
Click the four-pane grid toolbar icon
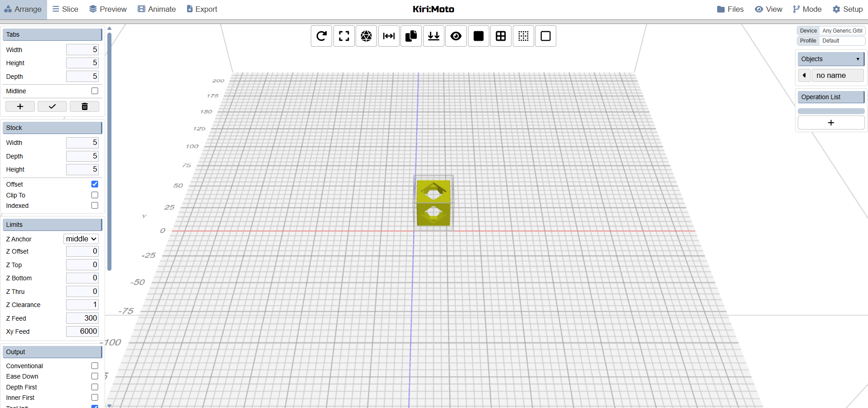(501, 36)
